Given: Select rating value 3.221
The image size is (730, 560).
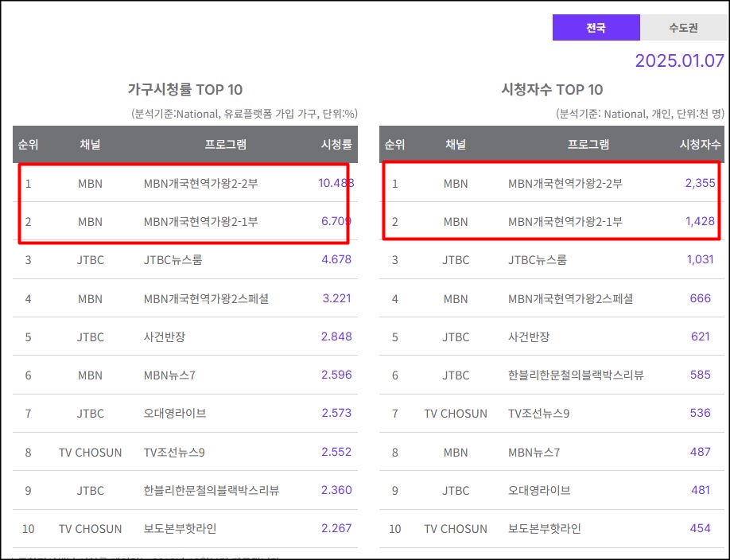Looking at the screenshot, I should pyautogui.click(x=336, y=298).
